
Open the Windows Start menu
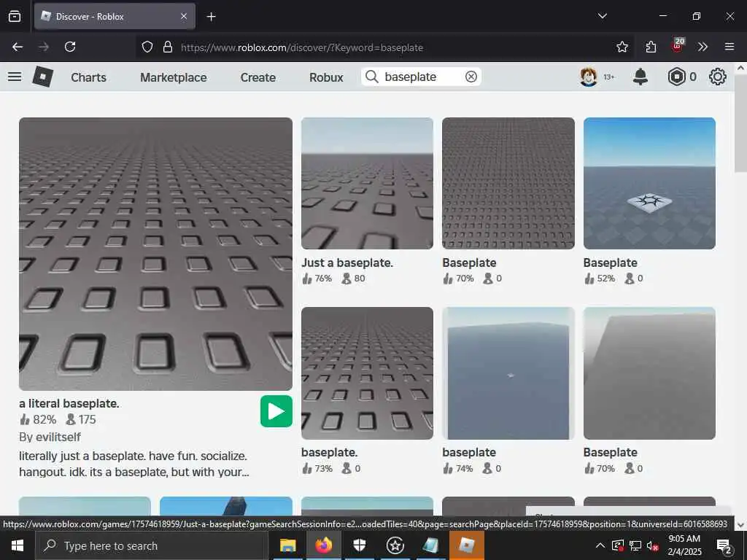coord(18,545)
